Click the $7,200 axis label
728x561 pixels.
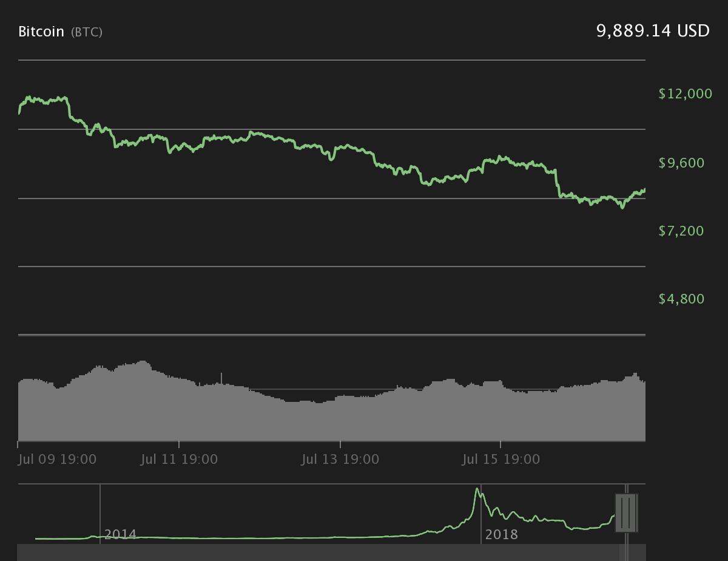[681, 231]
